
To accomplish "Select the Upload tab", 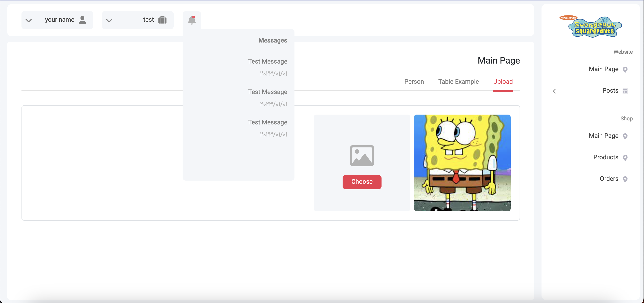I will click(503, 81).
